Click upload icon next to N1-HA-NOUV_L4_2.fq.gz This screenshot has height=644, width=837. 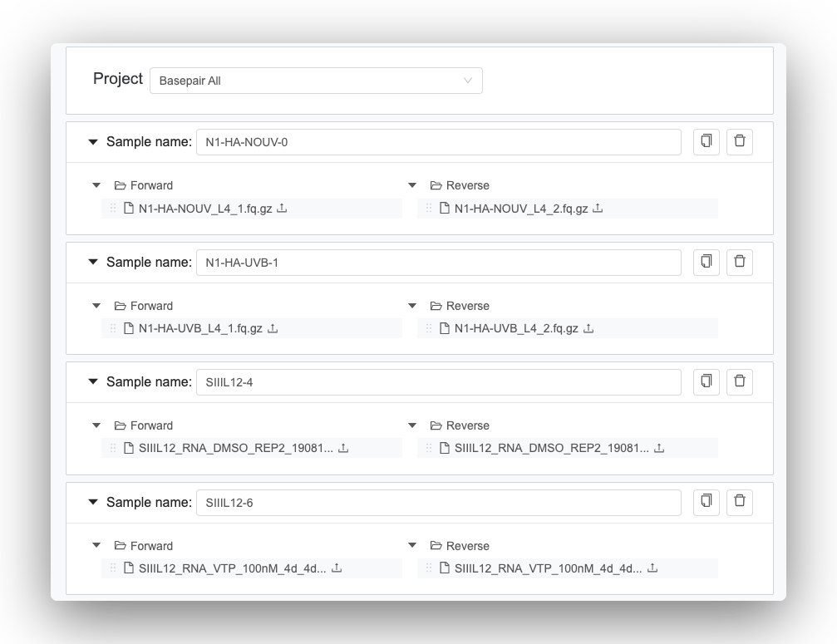point(598,208)
